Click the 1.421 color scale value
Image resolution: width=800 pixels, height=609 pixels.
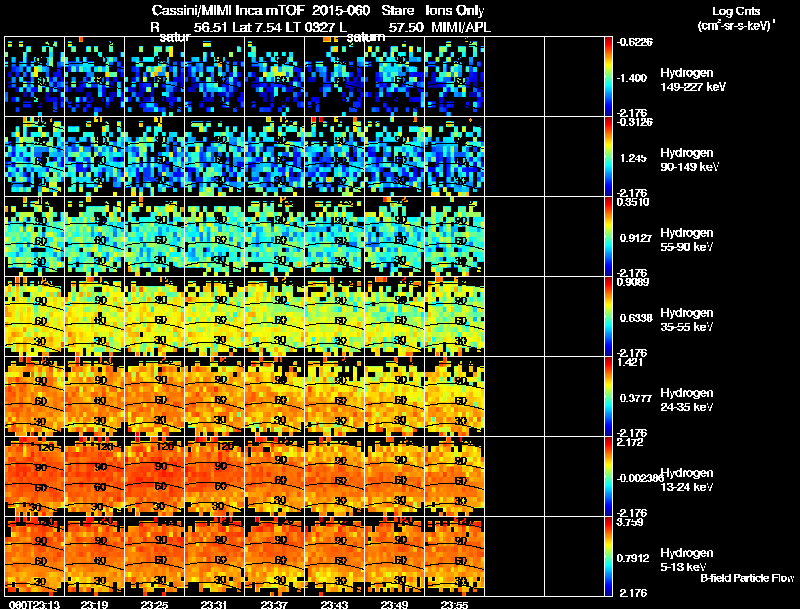tap(630, 362)
